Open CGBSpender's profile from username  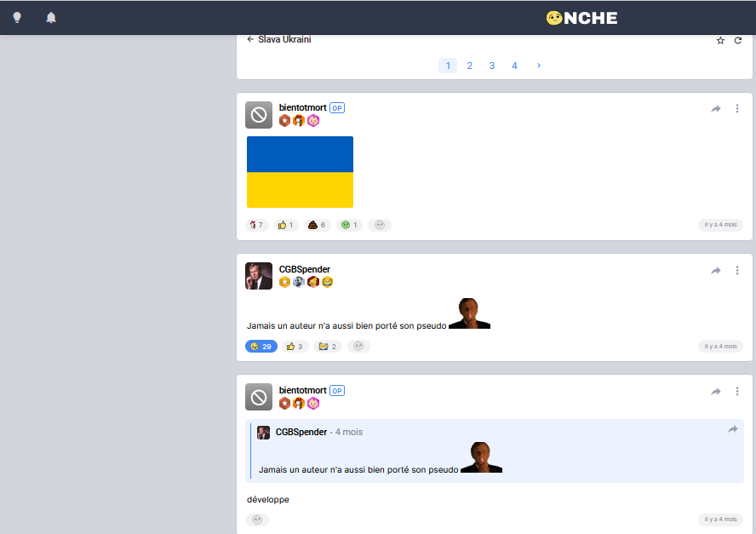pyautogui.click(x=304, y=269)
